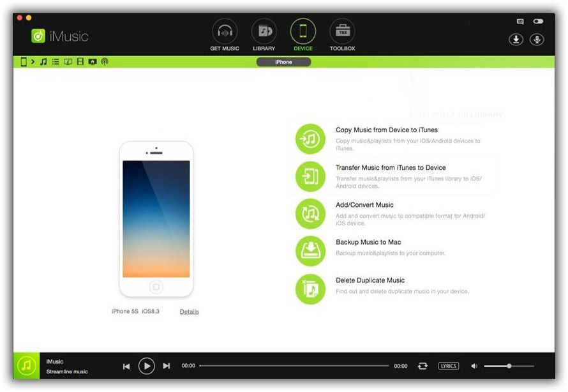Click the download icon near the top right
Screen dimensions: 568x392
pos(516,39)
